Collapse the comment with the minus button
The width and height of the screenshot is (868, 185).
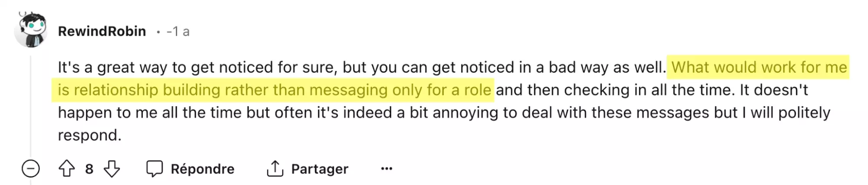[x=31, y=168]
